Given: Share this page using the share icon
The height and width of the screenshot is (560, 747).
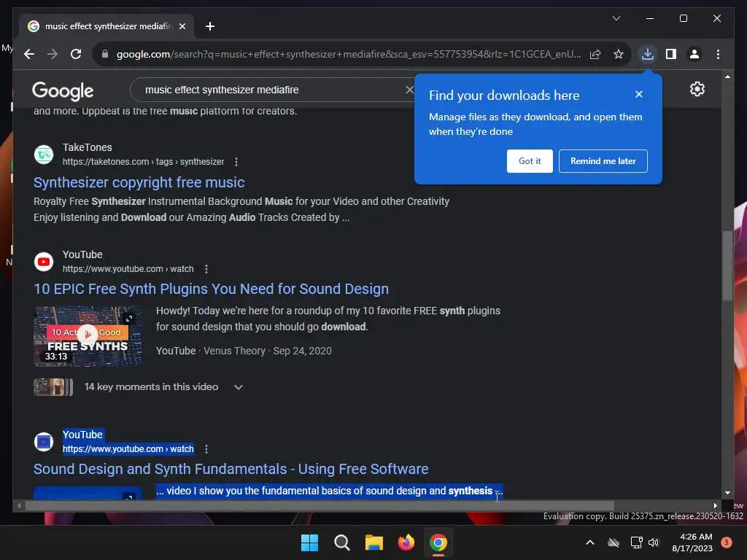Looking at the screenshot, I should click(x=595, y=54).
